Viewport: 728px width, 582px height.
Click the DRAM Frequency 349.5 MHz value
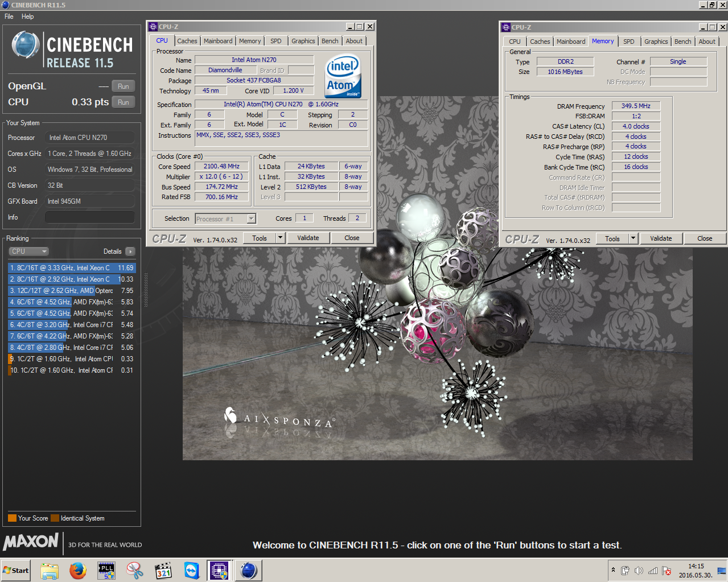(636, 106)
